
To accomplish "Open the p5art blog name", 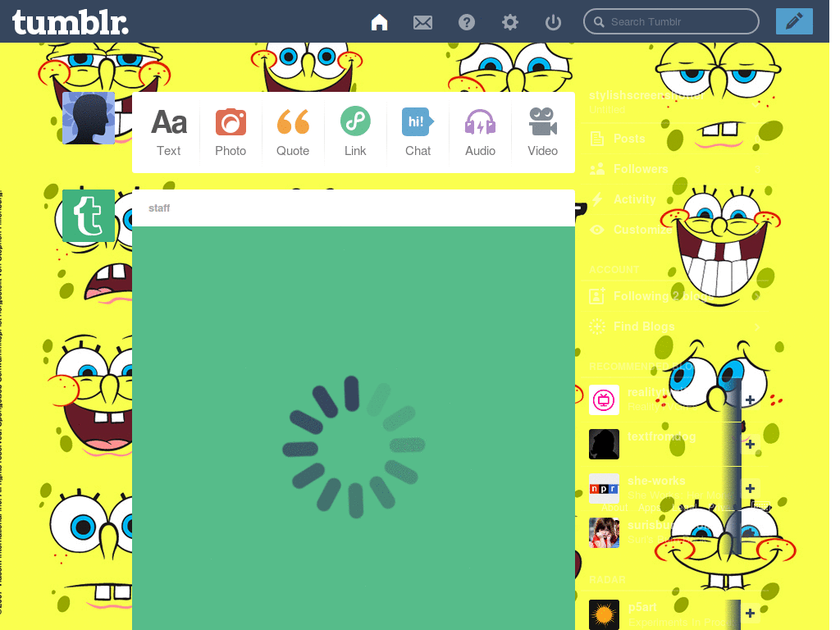I will point(642,607).
